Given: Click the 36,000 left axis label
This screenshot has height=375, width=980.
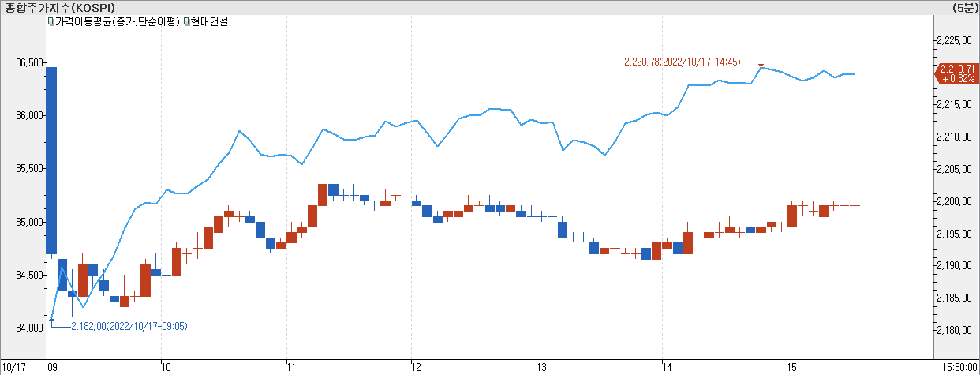Looking at the screenshot, I should click(30, 116).
